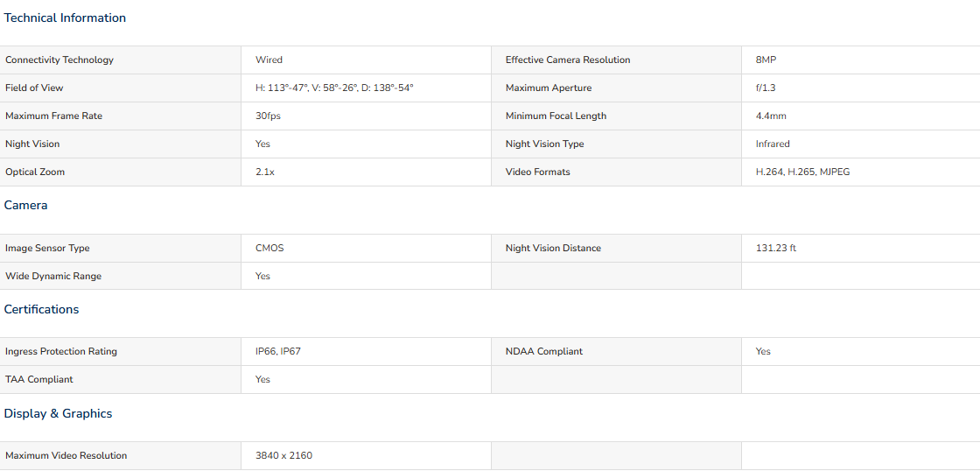
Task: Click the Effective Camera Resolution label
Action: pos(568,60)
